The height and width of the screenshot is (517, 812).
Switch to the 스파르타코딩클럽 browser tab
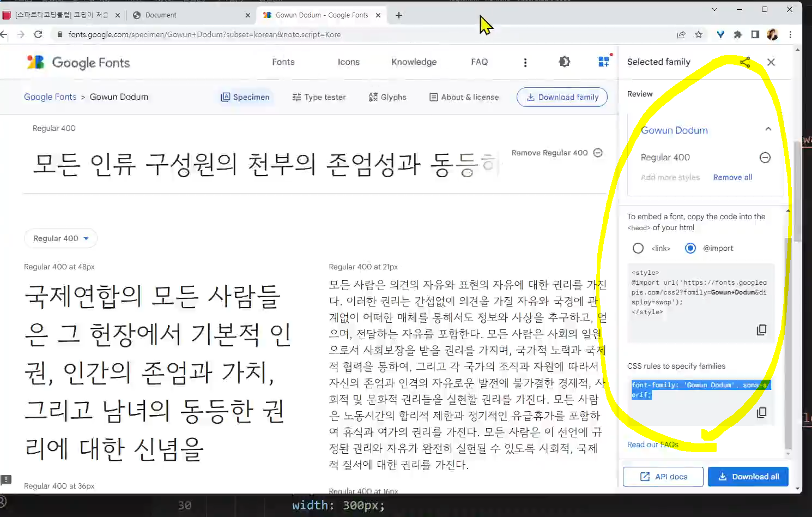point(62,15)
